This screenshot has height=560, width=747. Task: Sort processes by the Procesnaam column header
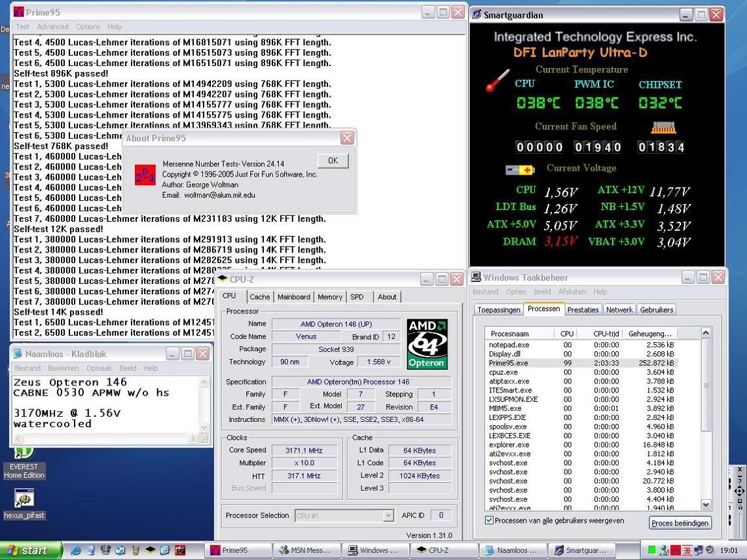tap(519, 334)
